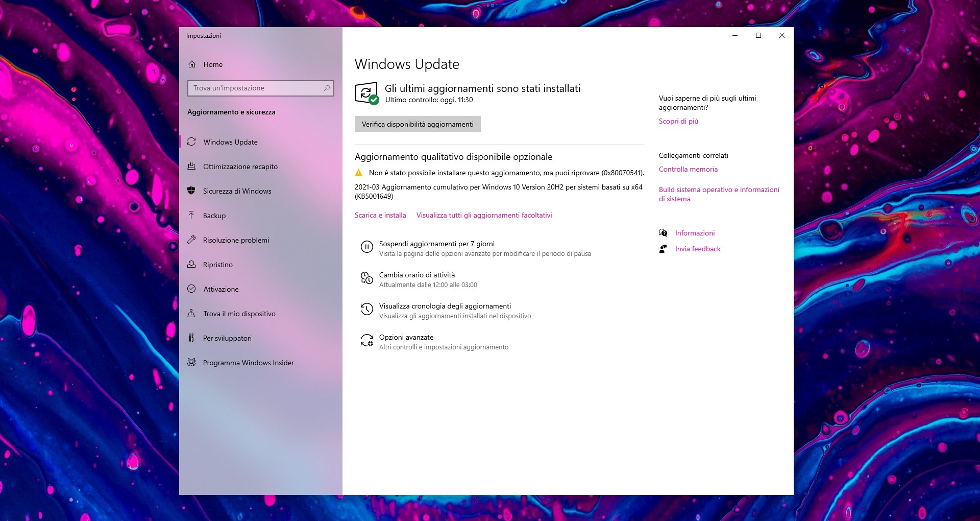
Task: Click the Windows Insider cat icon
Action: coord(191,363)
